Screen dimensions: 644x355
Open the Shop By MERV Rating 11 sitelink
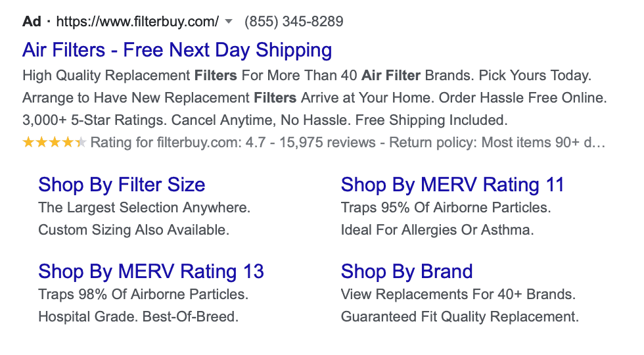point(453,185)
